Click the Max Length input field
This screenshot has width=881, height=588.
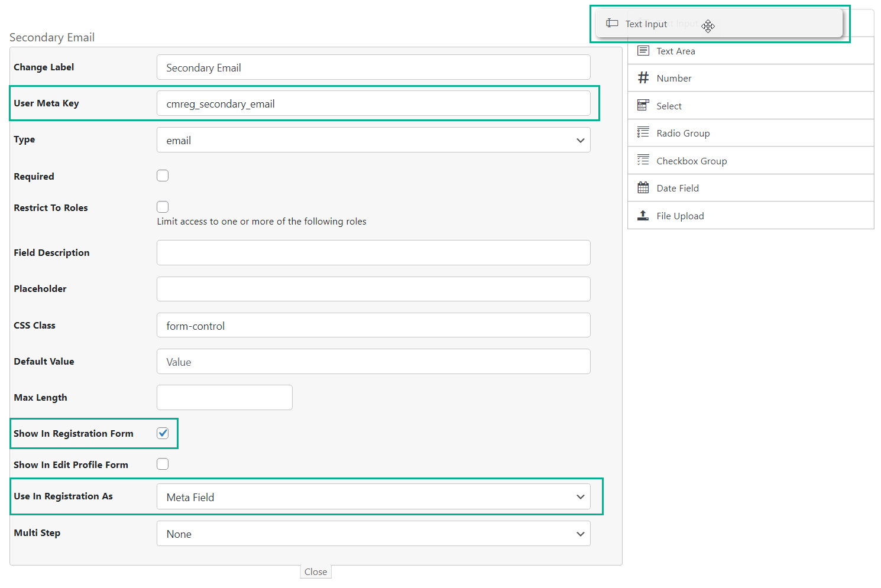click(225, 397)
